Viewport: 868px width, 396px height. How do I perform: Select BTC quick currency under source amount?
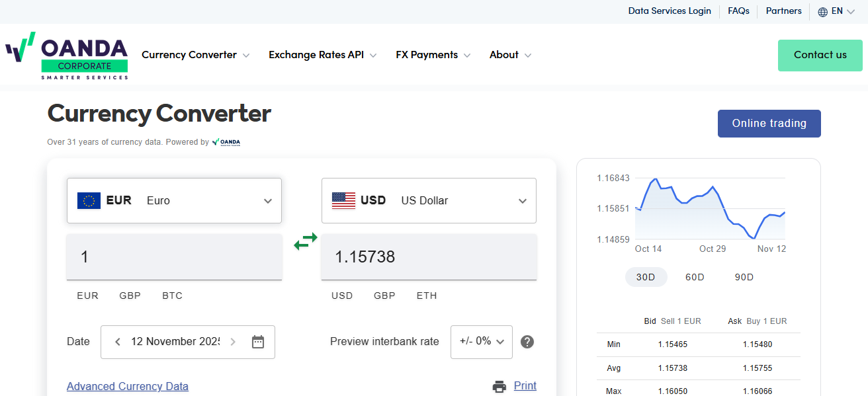(x=172, y=296)
